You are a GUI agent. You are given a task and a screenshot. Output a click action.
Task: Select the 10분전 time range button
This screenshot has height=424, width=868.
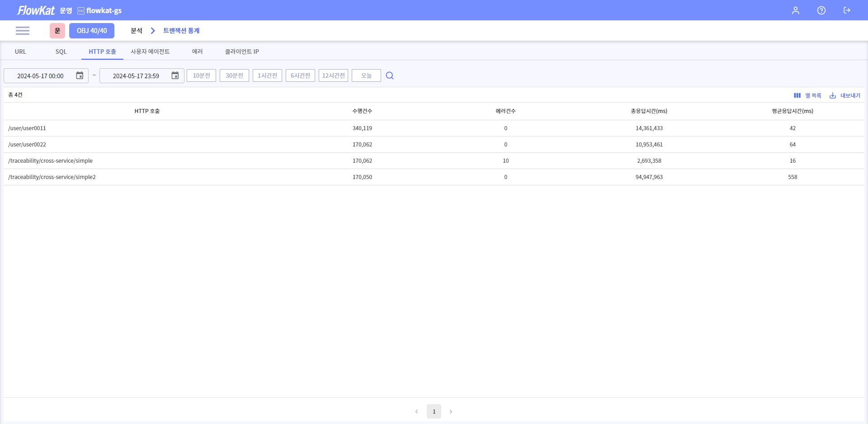pos(201,75)
